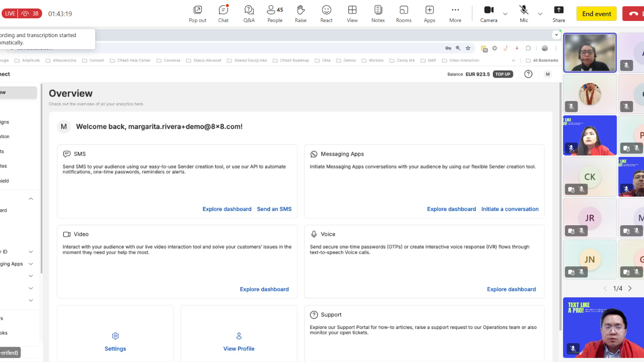The image size is (644, 362).
Task: Click the TOP UP balance button
Action: tap(503, 74)
